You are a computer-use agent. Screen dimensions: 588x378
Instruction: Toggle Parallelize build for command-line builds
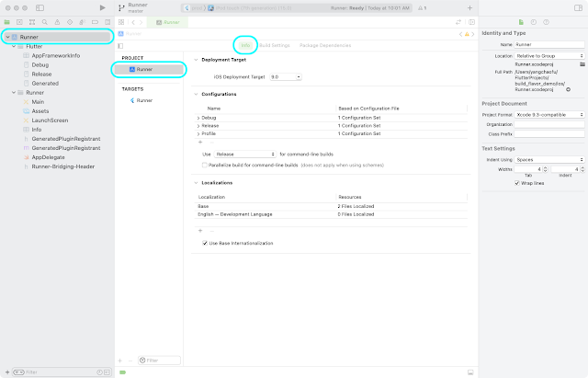tap(204, 165)
